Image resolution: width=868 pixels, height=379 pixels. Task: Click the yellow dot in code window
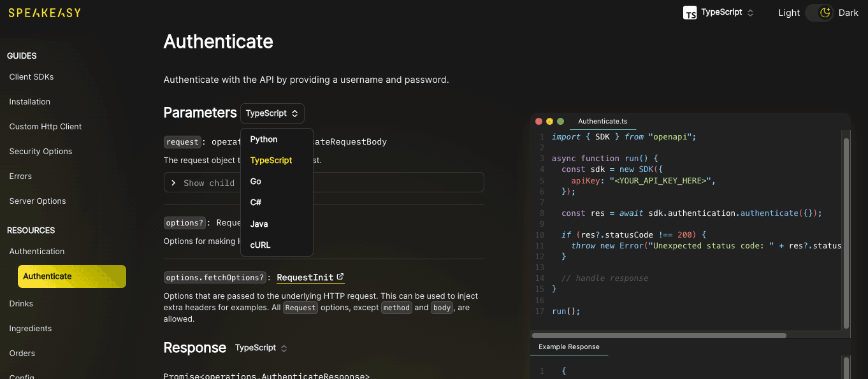click(x=549, y=121)
